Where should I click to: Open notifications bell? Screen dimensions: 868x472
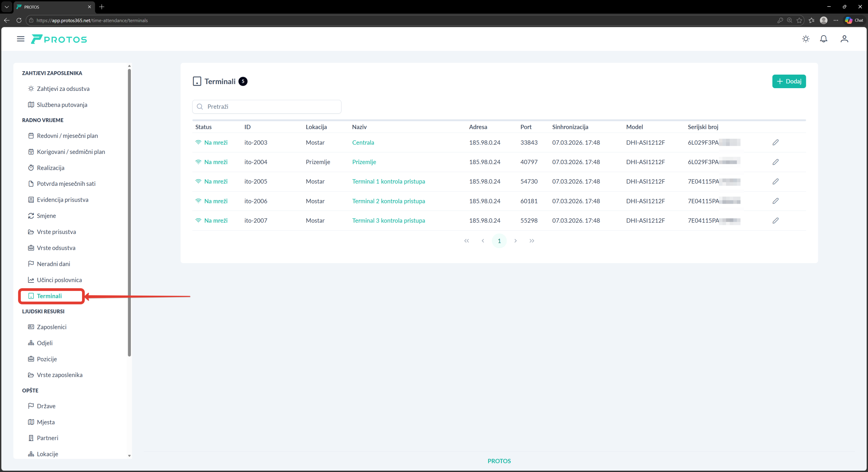[823, 39]
